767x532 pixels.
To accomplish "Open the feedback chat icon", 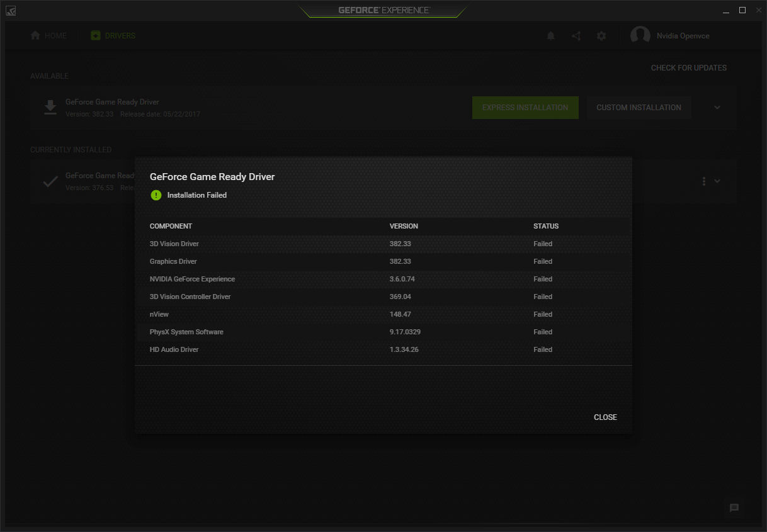I will point(734,508).
